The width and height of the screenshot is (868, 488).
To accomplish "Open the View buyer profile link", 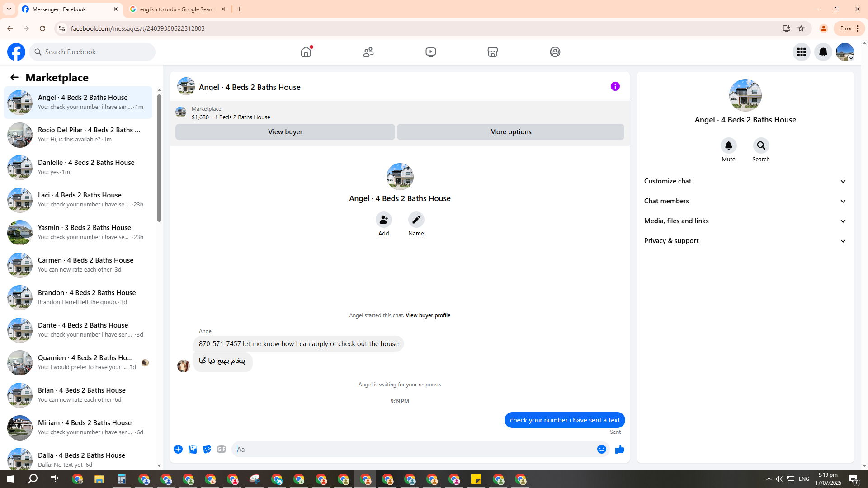I will [428, 315].
